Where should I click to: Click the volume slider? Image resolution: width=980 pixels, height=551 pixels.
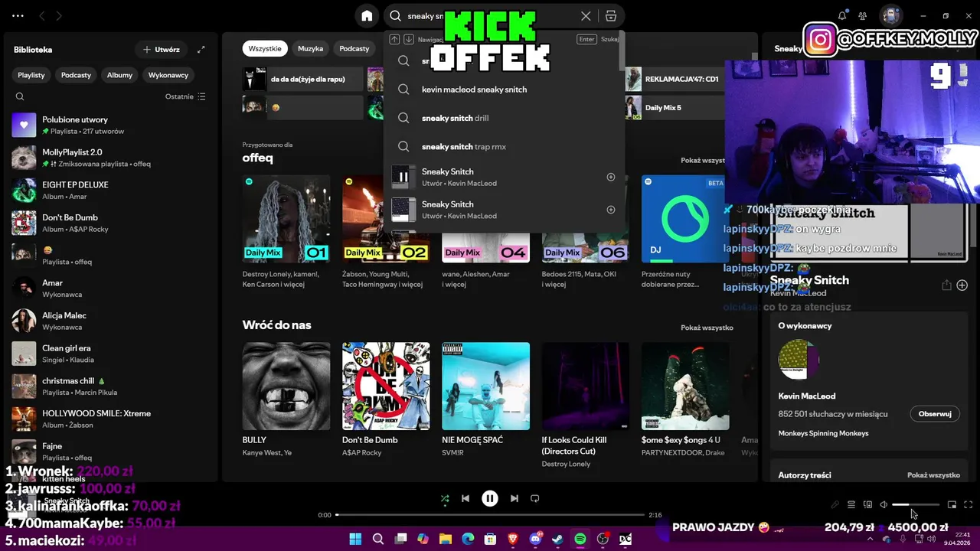coord(916,505)
